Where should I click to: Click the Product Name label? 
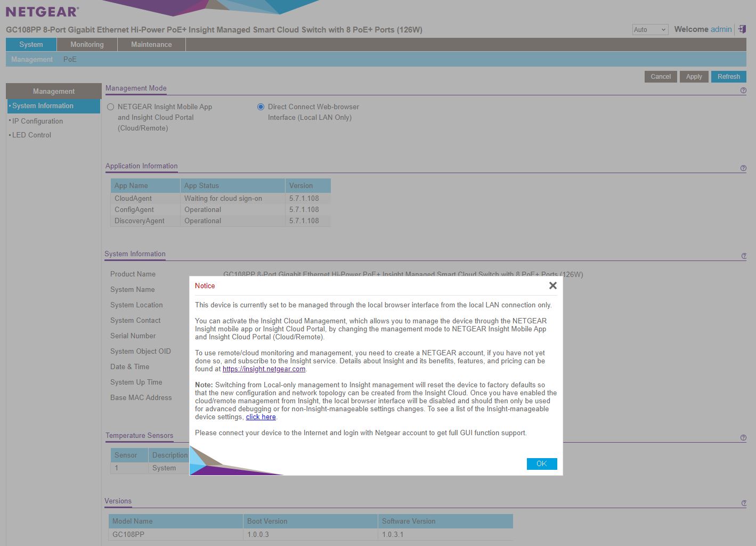(x=133, y=274)
